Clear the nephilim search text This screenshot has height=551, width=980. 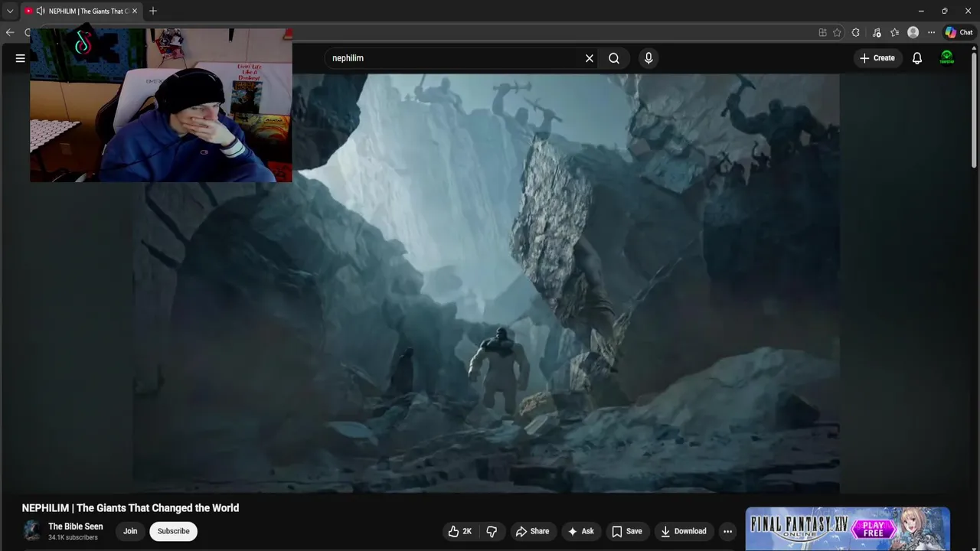pyautogui.click(x=590, y=58)
